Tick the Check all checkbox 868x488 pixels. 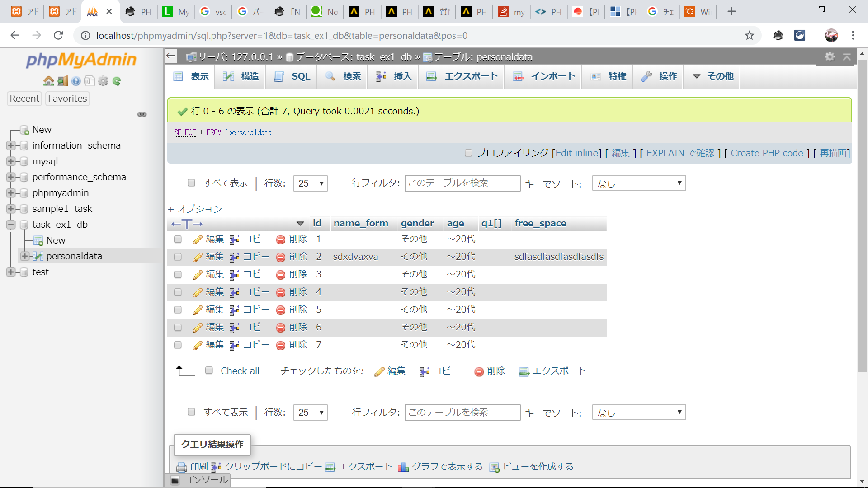[x=209, y=371]
